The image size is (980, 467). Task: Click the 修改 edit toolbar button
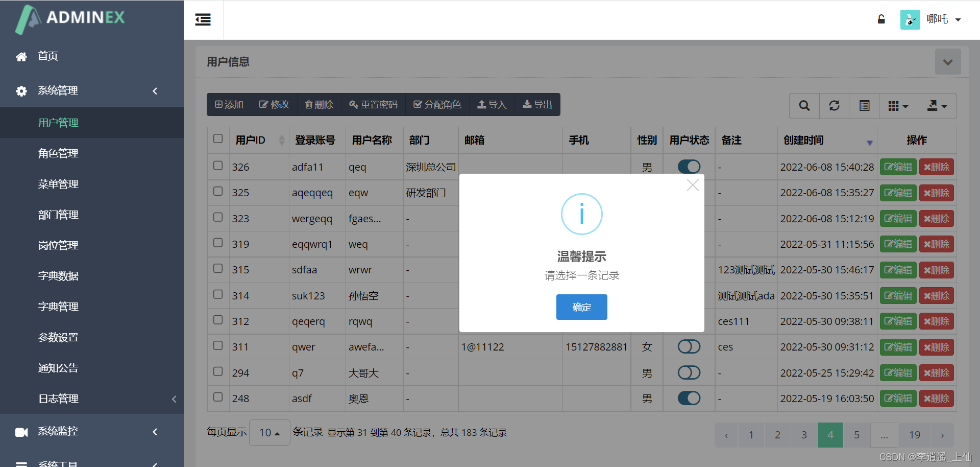click(x=274, y=105)
